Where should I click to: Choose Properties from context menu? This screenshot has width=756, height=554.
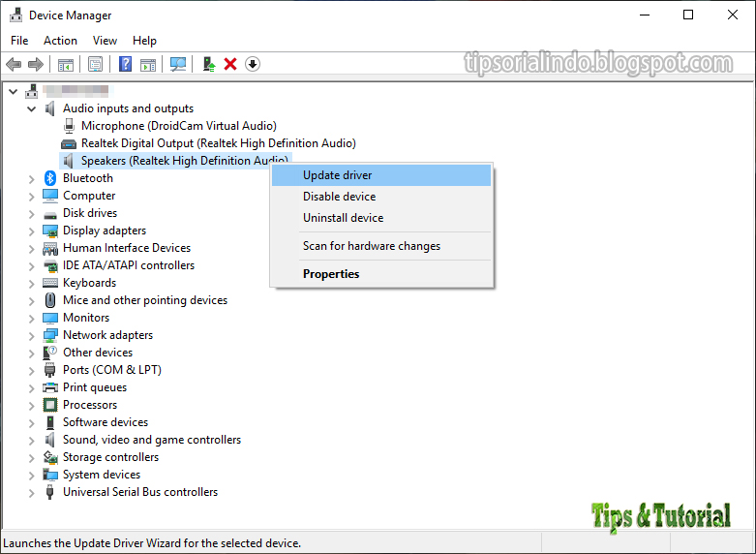[x=381, y=274]
